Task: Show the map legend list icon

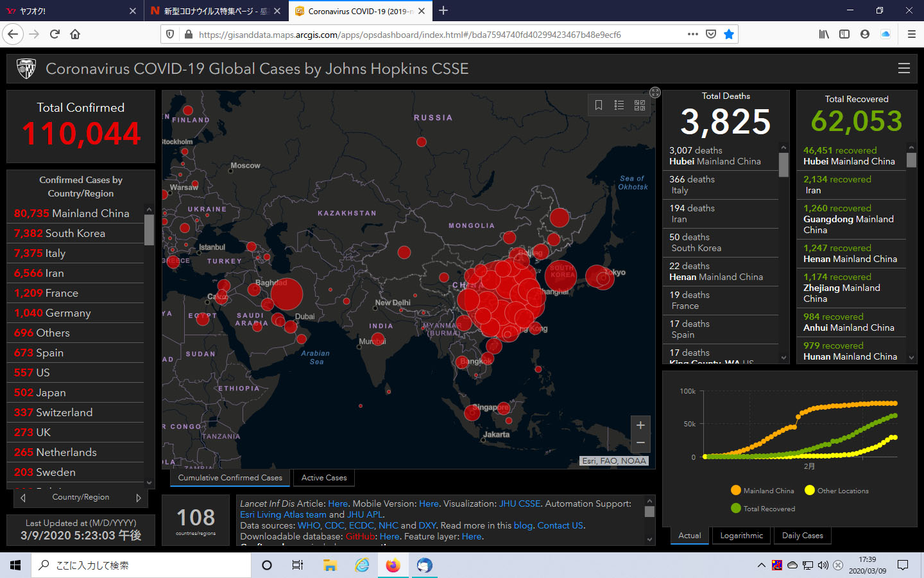Action: pos(619,105)
